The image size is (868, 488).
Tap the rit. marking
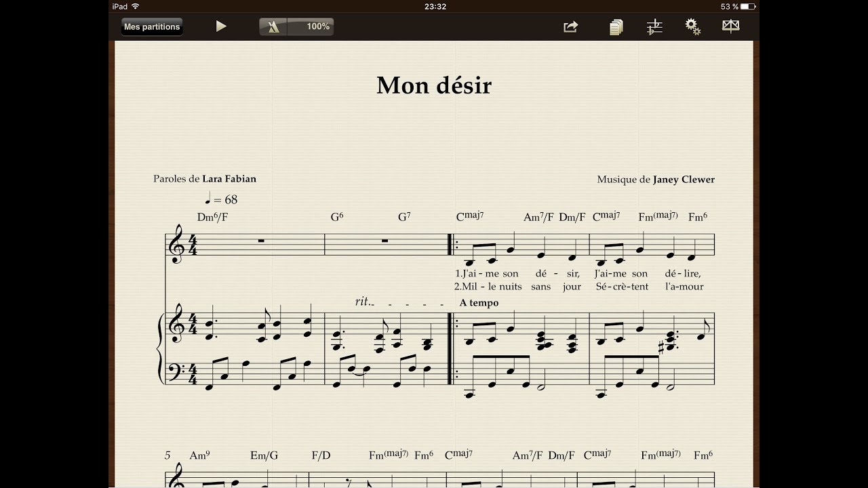pos(364,302)
